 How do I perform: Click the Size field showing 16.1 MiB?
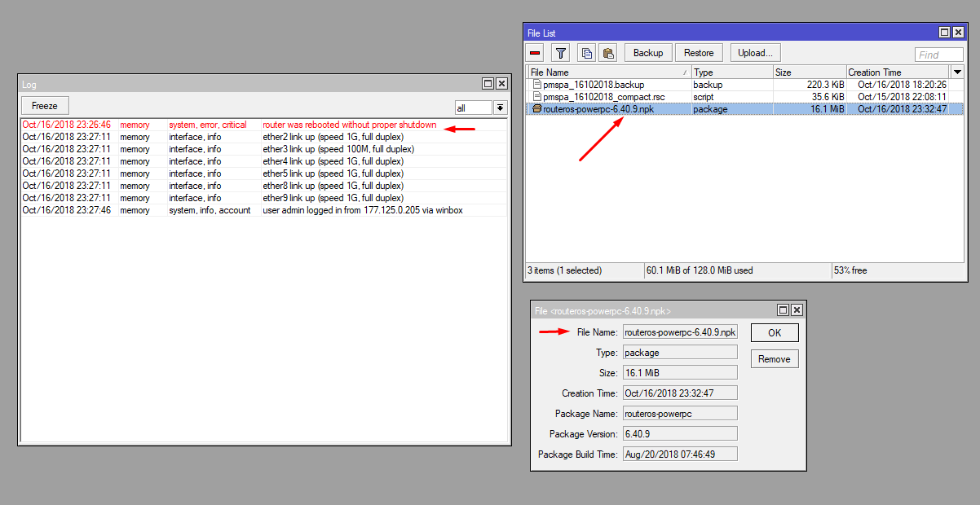click(x=680, y=373)
